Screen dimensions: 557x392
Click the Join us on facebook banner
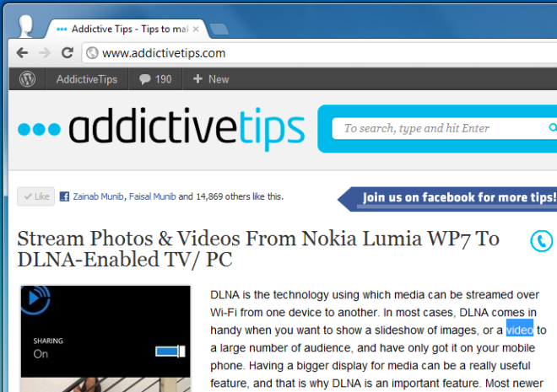[447, 199]
